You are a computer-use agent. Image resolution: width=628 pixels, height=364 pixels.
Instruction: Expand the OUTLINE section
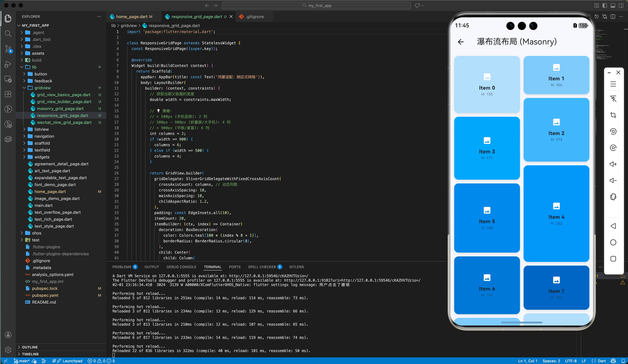point(30,347)
